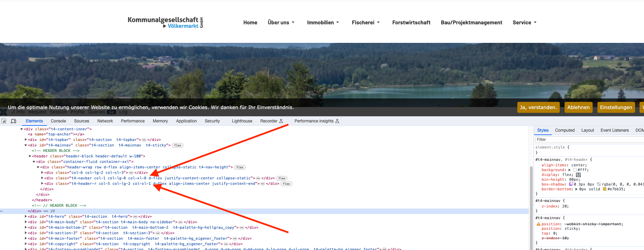Screen dimensions: 644x250
Task: Expand the background shorthand property triangle
Action: [570, 170]
